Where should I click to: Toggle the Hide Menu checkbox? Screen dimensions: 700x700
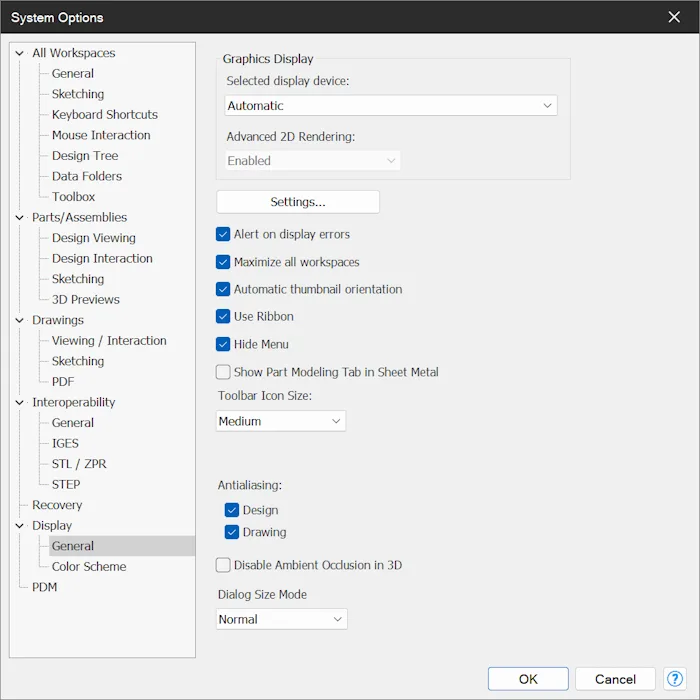point(223,344)
